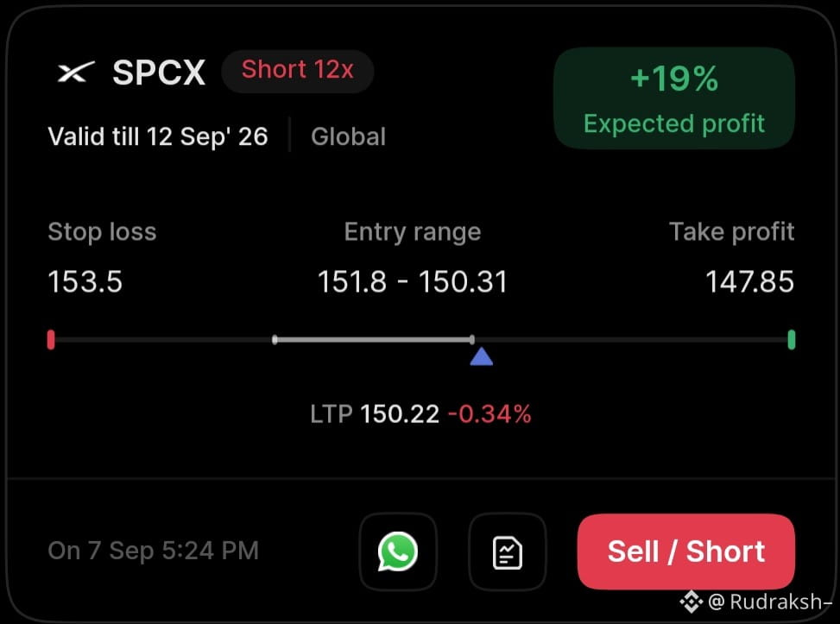Click the Global market label
This screenshot has width=840, height=624.
(348, 136)
